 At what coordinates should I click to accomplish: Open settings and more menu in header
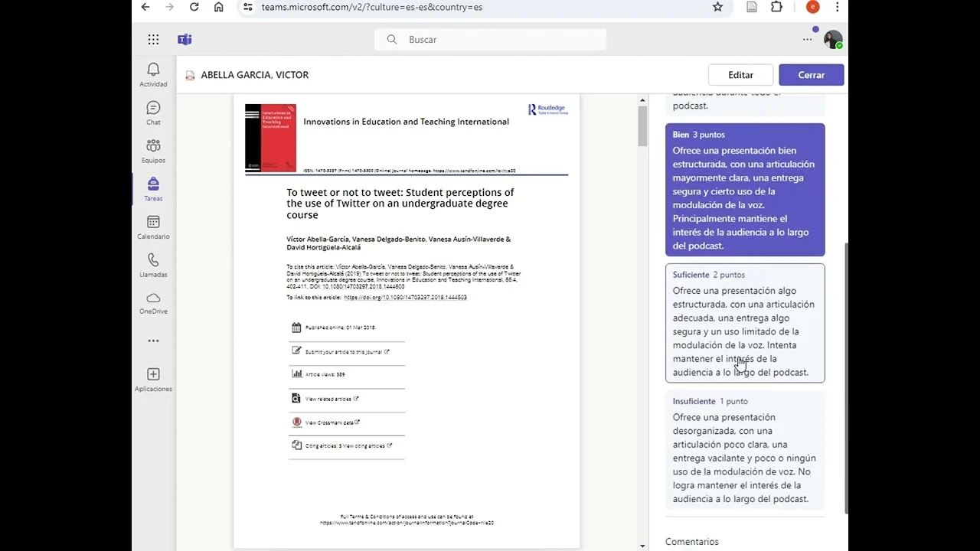tap(807, 40)
